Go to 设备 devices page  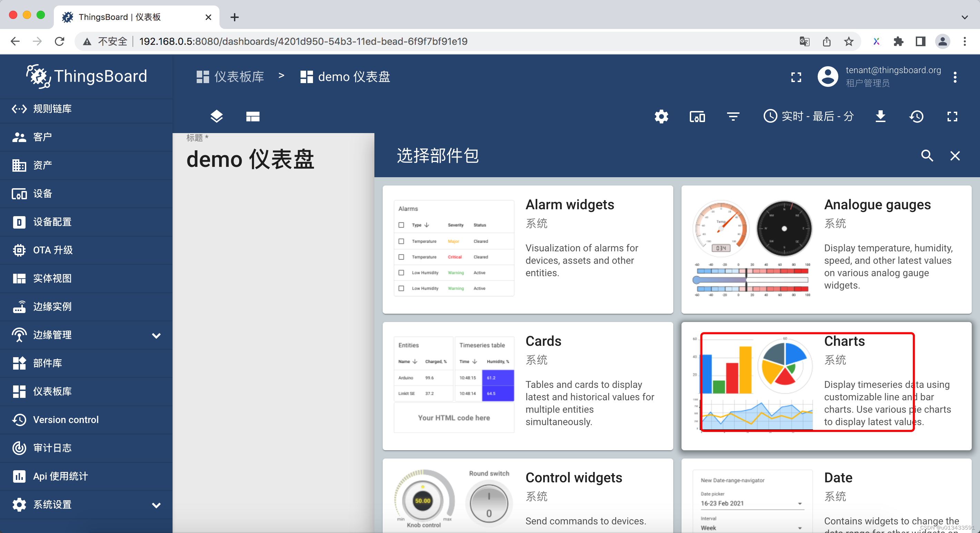coord(86,193)
